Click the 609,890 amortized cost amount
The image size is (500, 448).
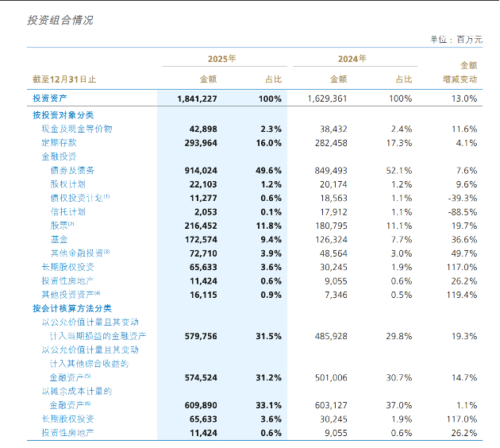point(201,405)
